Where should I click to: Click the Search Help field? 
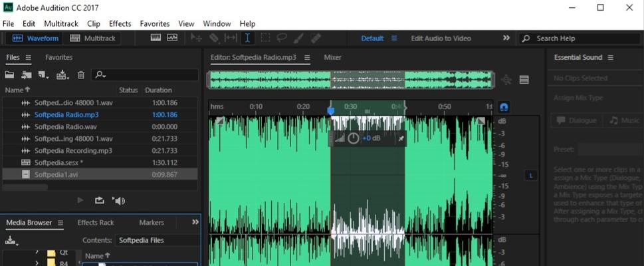click(579, 38)
